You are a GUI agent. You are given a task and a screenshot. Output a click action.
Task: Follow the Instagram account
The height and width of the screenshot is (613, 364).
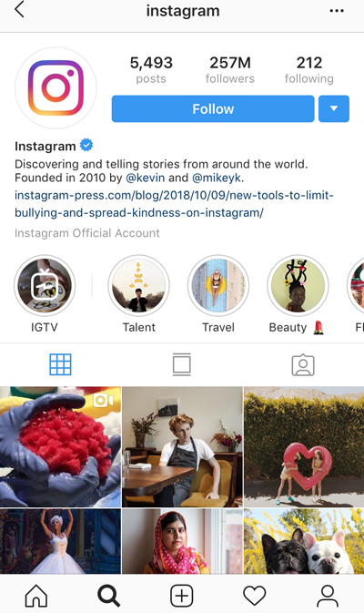click(213, 108)
